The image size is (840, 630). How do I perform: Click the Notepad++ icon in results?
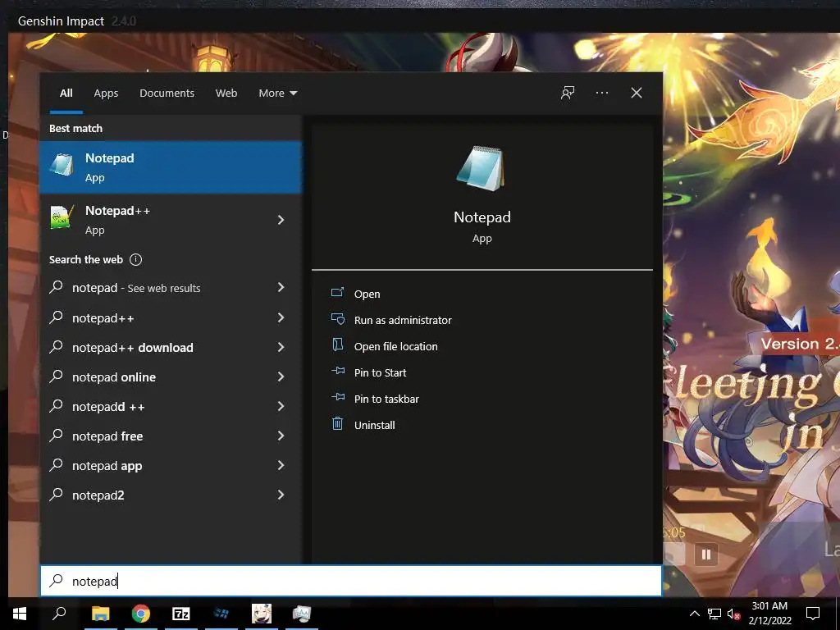62,217
